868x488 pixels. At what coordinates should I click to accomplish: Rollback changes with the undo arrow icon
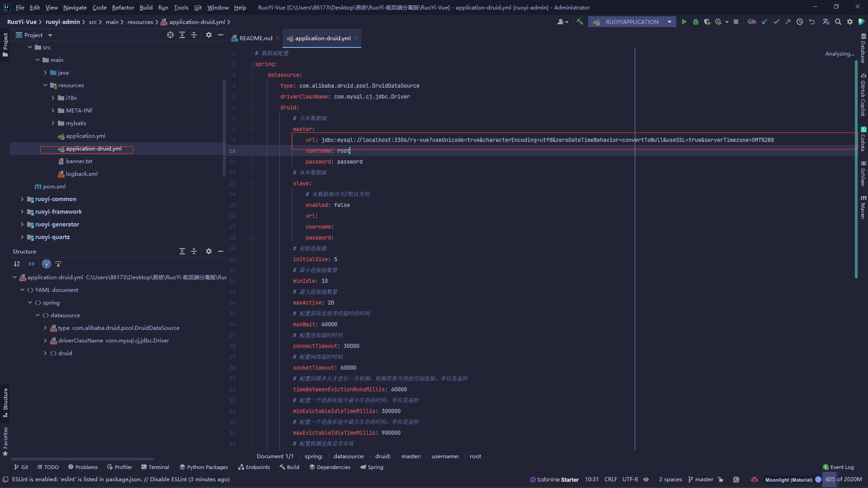(x=811, y=22)
